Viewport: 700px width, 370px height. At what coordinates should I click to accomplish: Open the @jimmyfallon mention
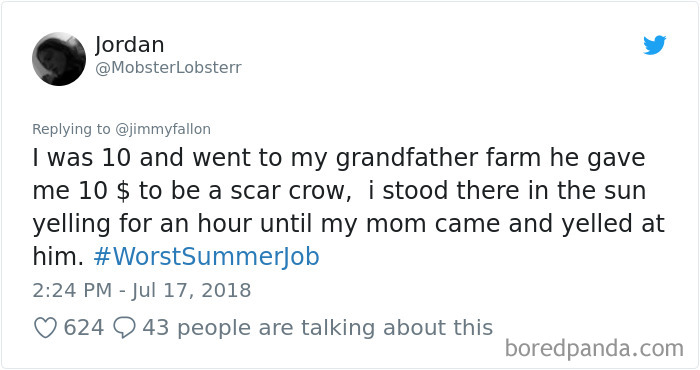pyautogui.click(x=163, y=129)
